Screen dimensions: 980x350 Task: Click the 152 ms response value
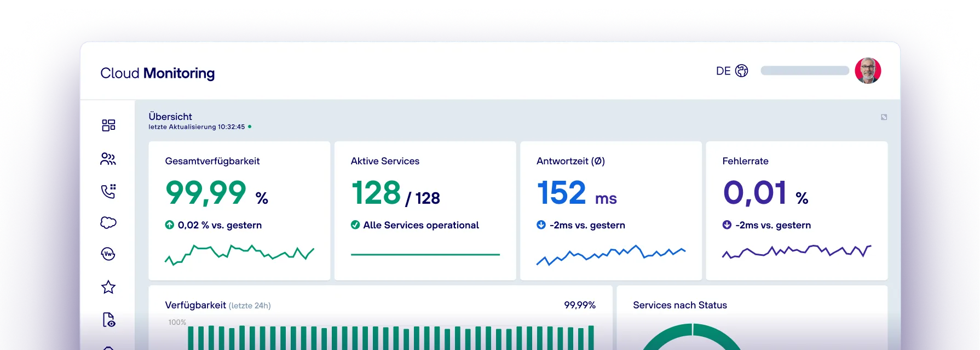(x=577, y=193)
